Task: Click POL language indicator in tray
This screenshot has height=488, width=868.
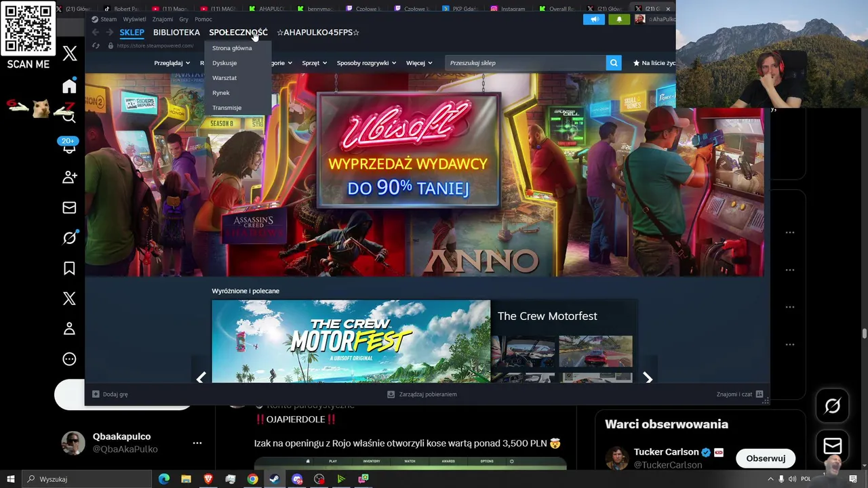Action: [x=806, y=479]
